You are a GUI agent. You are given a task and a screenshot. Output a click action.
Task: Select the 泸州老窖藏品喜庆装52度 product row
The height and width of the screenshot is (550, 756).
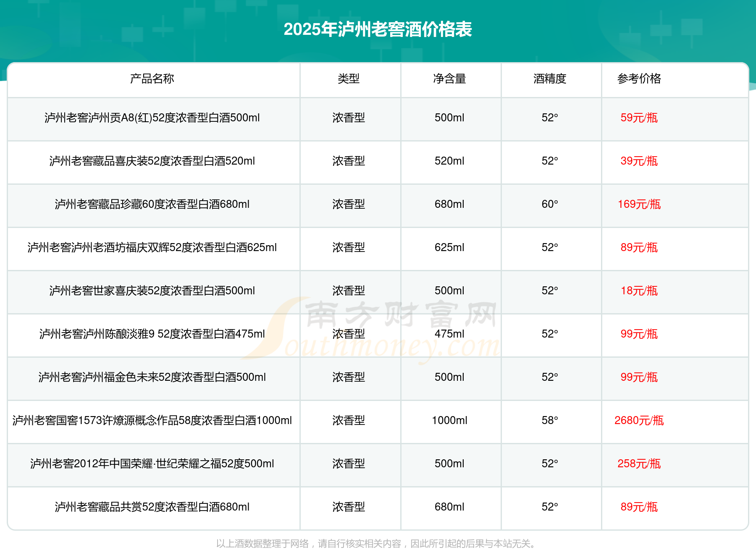(x=152, y=161)
